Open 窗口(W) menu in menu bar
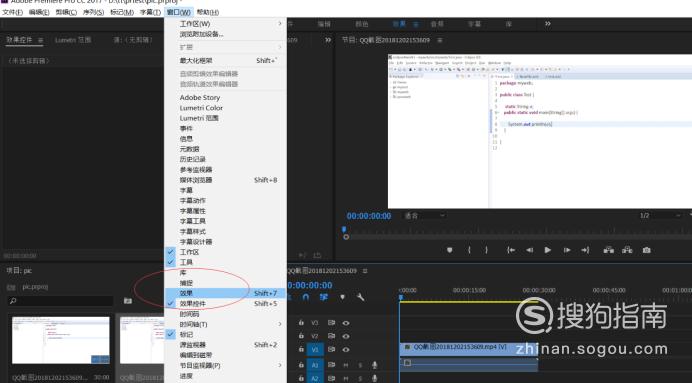This screenshot has height=383, width=692. (179, 12)
